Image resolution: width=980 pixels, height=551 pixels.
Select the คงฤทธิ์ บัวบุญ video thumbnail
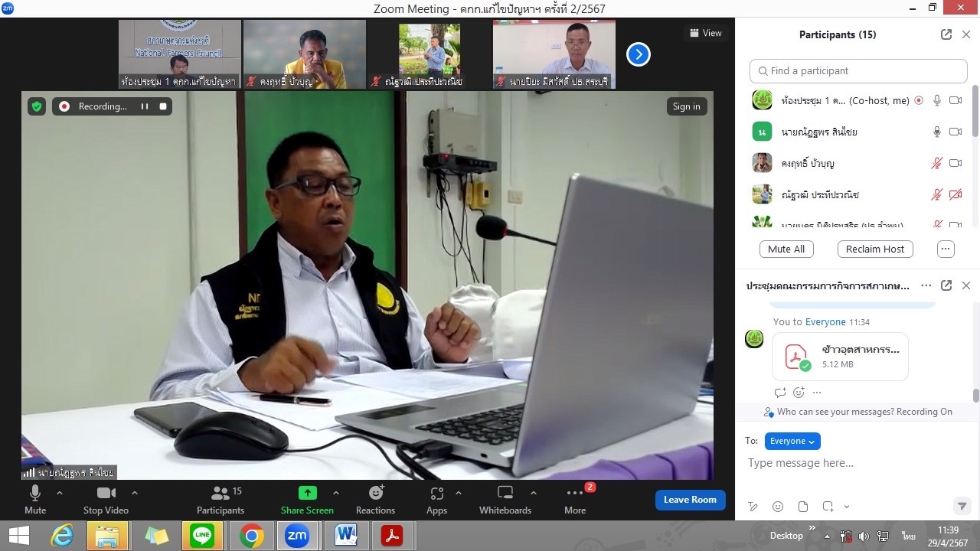click(x=304, y=54)
